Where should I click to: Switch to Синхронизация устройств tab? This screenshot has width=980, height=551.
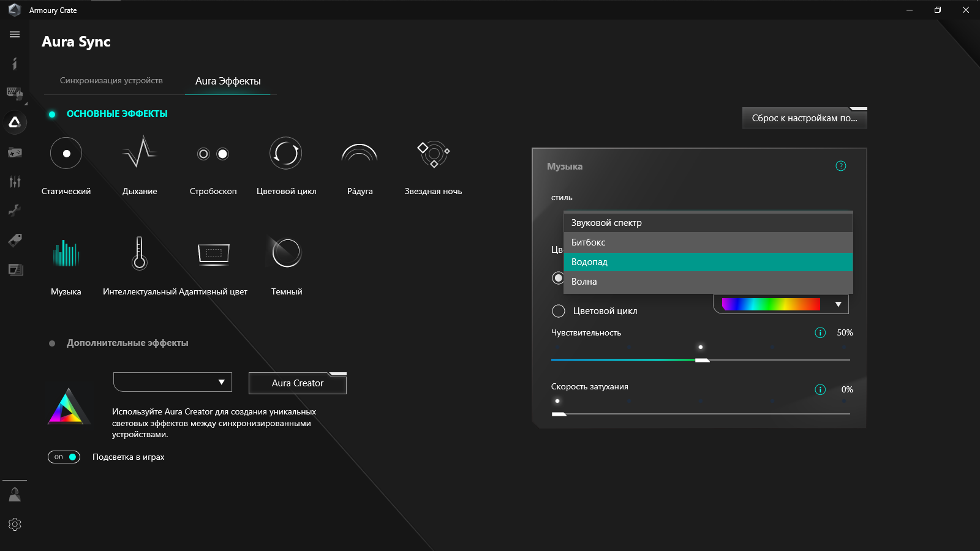(111, 80)
